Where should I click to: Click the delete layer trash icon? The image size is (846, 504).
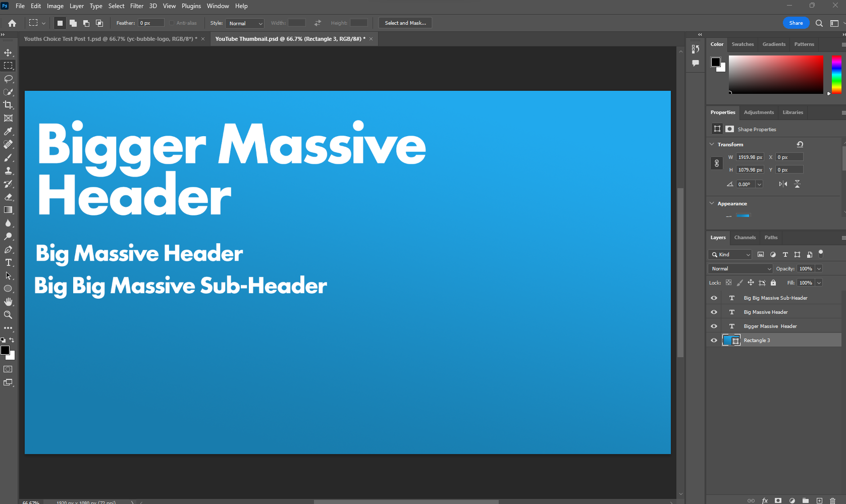(x=832, y=500)
